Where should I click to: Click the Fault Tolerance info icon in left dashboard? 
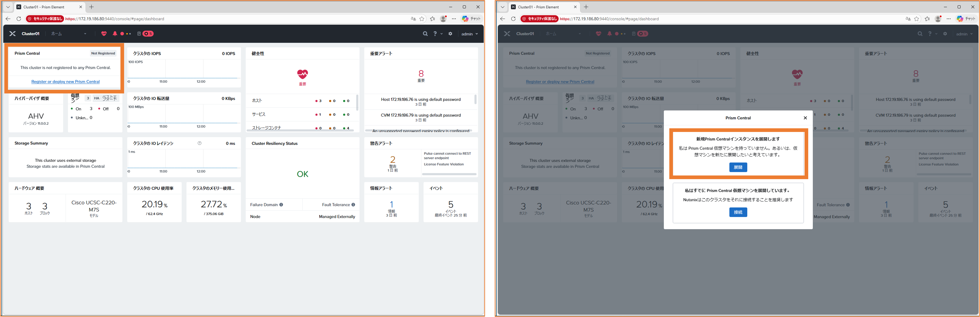tap(353, 205)
